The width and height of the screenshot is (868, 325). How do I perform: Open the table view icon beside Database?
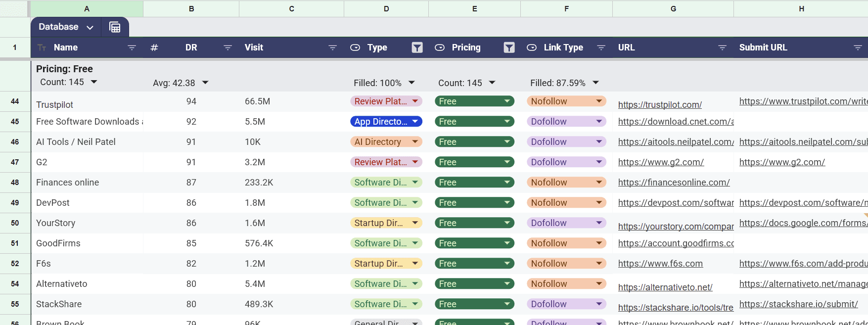[115, 27]
